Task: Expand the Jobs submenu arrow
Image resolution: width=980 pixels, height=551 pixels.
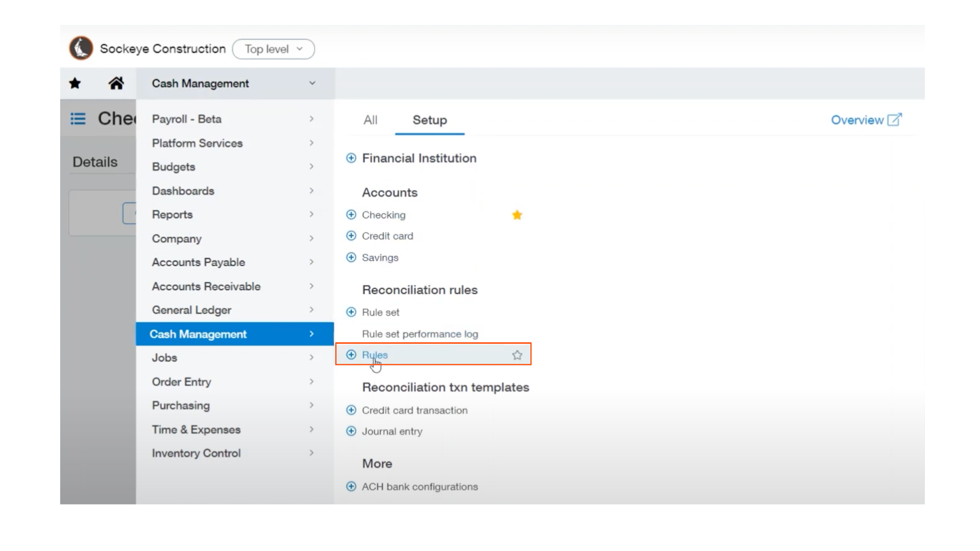Action: click(311, 357)
